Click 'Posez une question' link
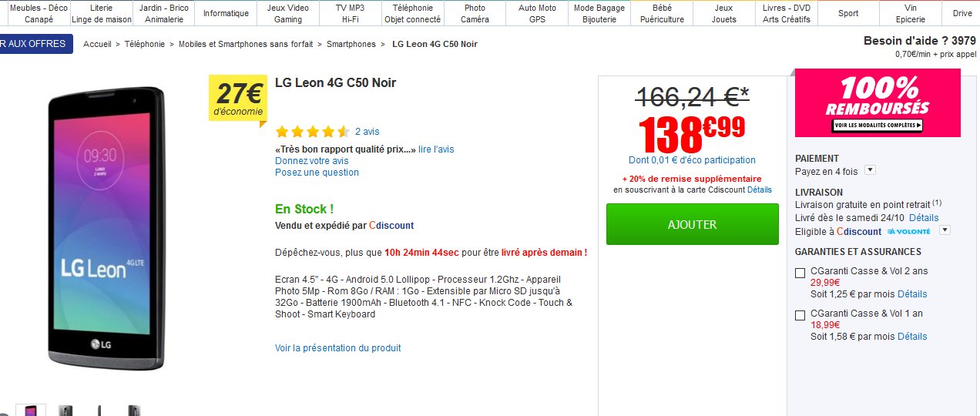Viewport: 980px width, 416px height. [317, 173]
